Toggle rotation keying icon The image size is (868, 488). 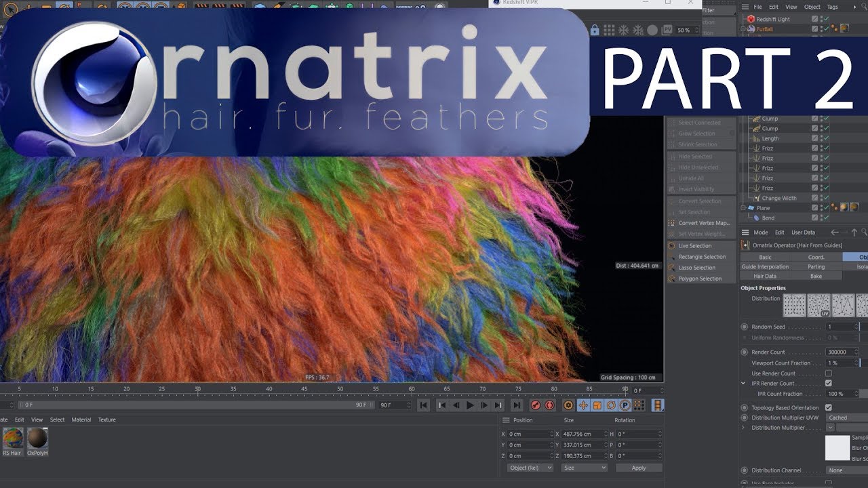(611, 405)
